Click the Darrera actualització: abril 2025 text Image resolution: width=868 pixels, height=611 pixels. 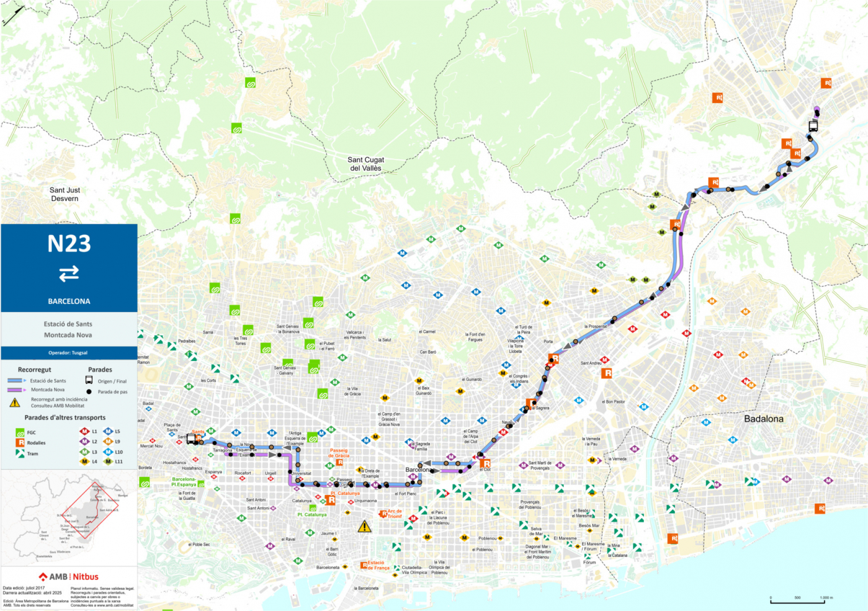[x=32, y=592]
